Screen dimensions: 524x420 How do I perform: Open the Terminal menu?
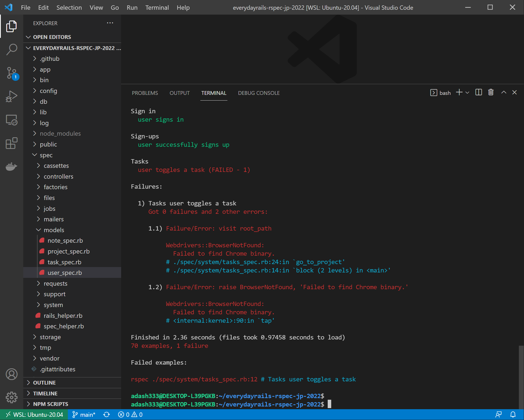(x=157, y=8)
